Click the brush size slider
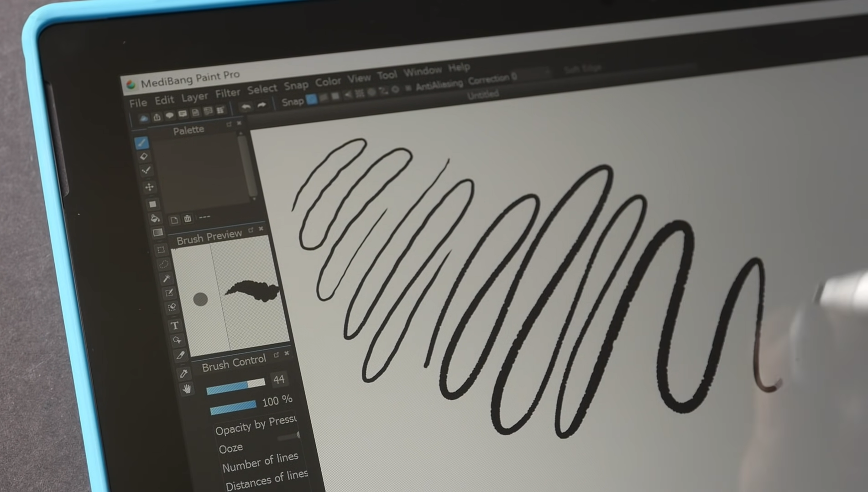Screen dimensions: 868x492 (x=235, y=386)
